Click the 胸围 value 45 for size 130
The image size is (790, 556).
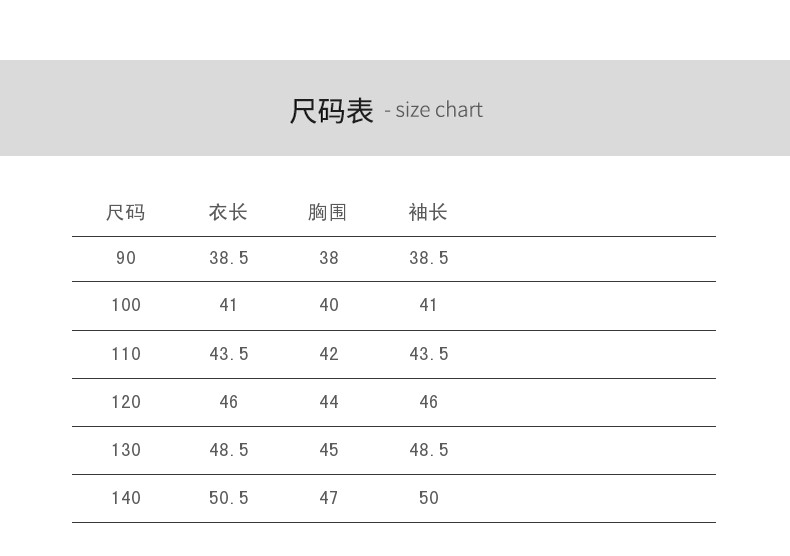[329, 450]
